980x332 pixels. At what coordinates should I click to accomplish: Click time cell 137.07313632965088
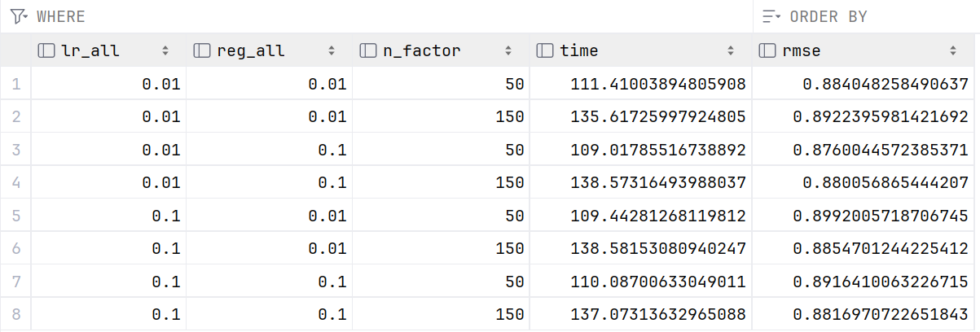[x=641, y=314]
